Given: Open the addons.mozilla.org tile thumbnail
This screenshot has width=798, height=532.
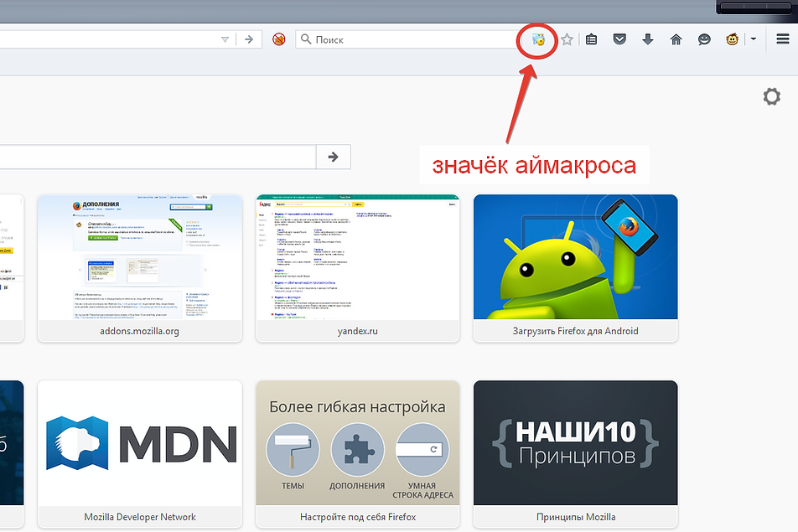Looking at the screenshot, I should 140,257.
